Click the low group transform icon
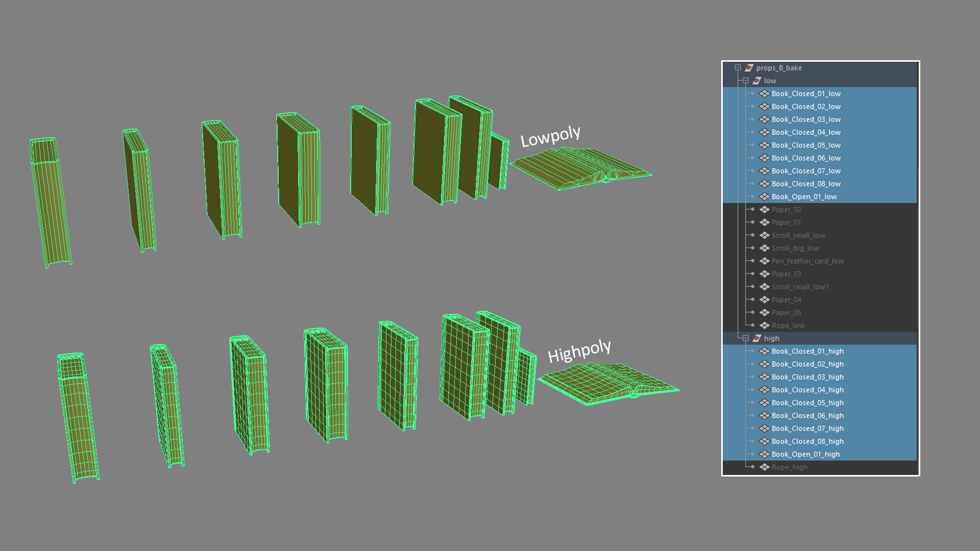This screenshot has width=980, height=551. tap(756, 81)
